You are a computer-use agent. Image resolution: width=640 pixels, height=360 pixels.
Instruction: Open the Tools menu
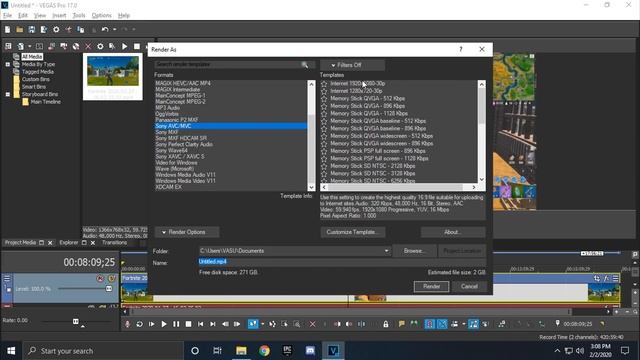(79, 16)
